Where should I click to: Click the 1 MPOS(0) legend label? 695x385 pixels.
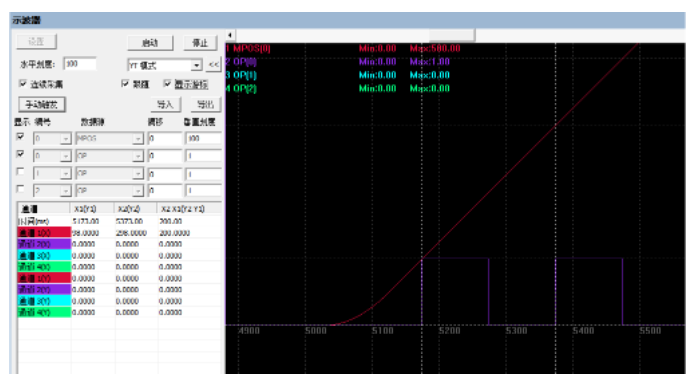pyautogui.click(x=248, y=48)
